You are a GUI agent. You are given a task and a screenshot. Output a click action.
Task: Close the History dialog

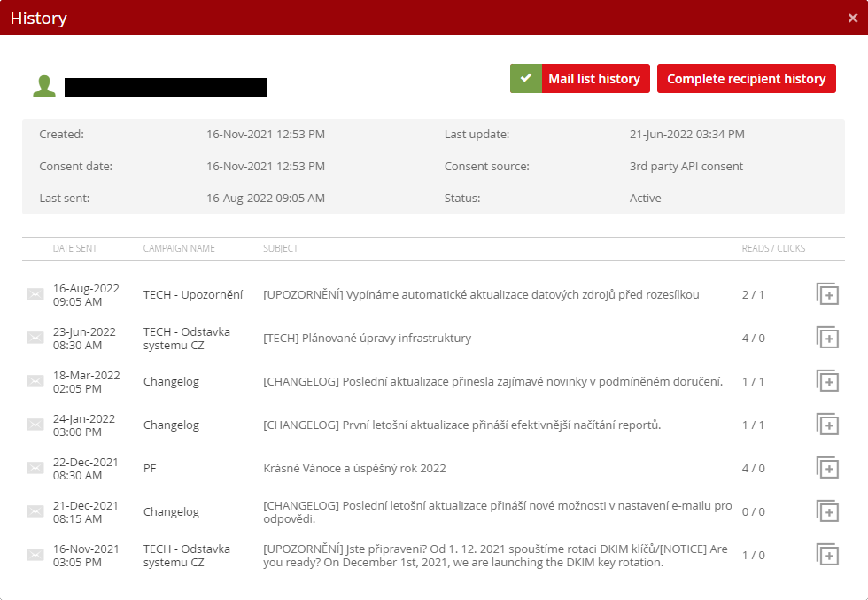(852, 19)
